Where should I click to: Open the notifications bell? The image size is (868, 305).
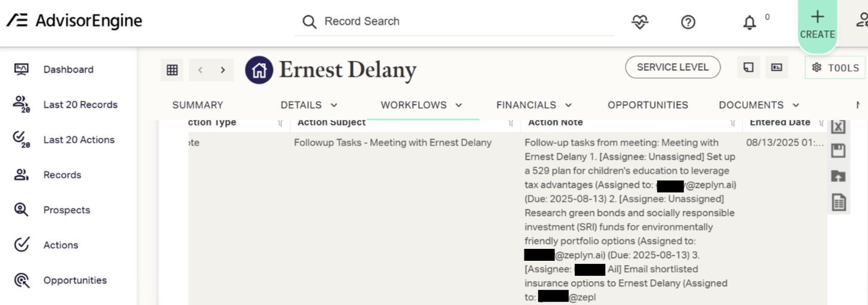(x=749, y=23)
